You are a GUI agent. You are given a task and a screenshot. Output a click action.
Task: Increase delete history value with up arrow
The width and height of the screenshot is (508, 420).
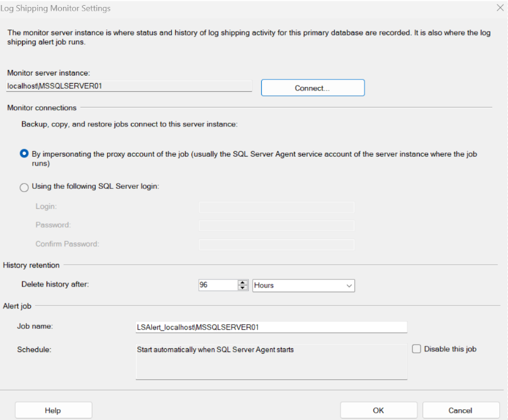coord(243,282)
